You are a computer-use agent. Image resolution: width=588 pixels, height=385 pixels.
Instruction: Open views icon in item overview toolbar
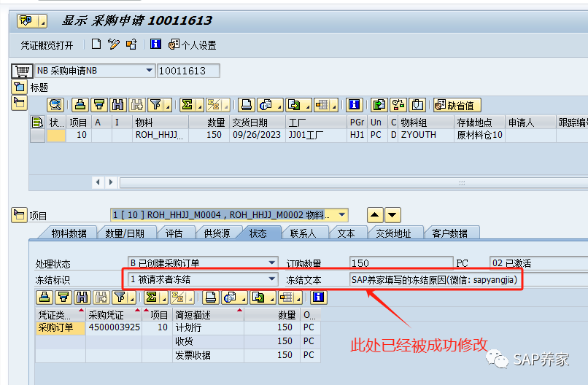[x=266, y=105]
